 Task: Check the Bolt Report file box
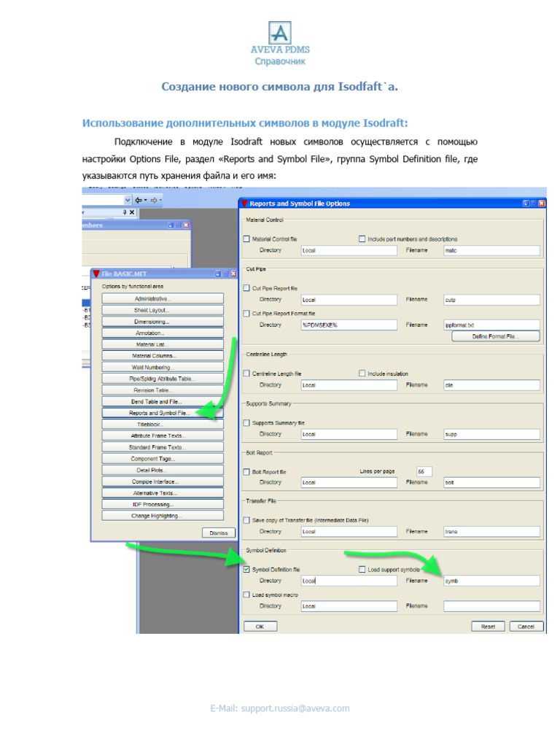pyautogui.click(x=246, y=472)
